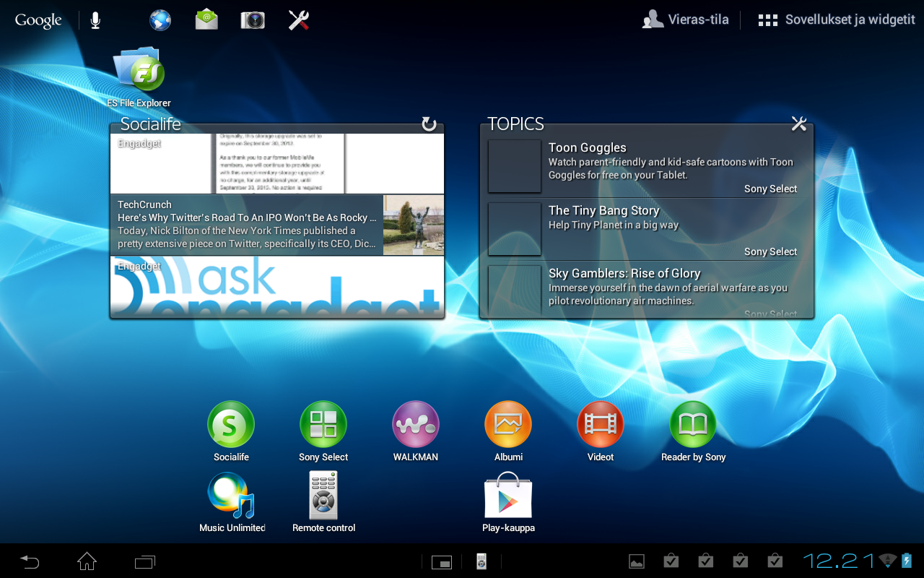The image size is (924, 578).
Task: Go back with navigation bar arrow
Action: pos(30,561)
